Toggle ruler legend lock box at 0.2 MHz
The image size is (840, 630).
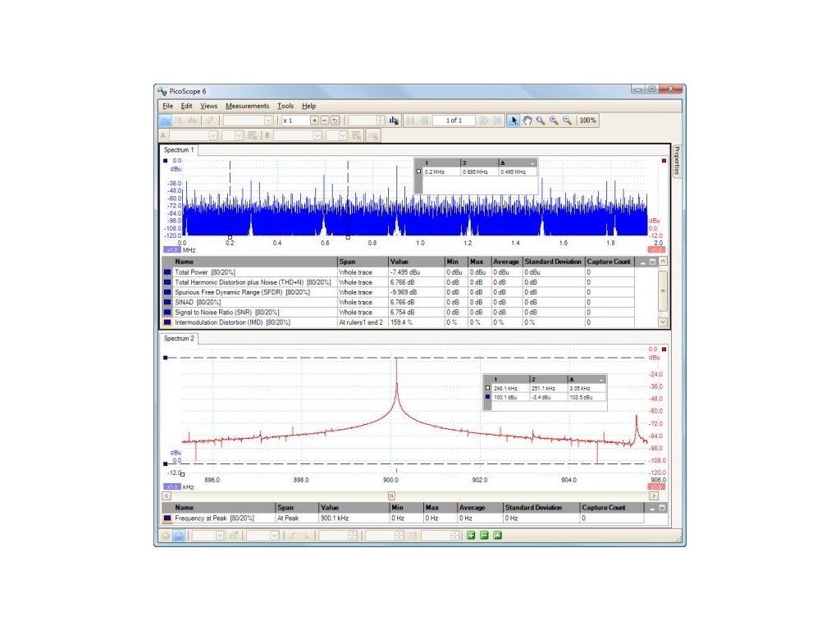(419, 171)
